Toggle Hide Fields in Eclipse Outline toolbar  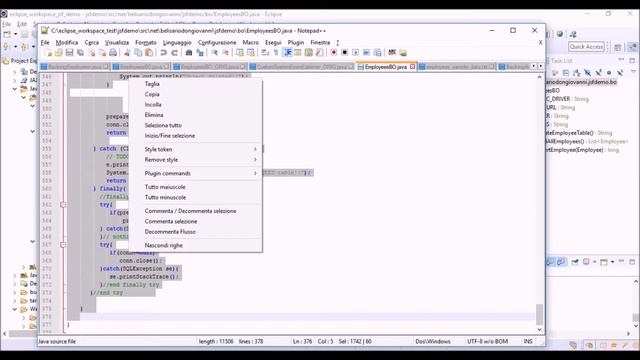[587, 73]
